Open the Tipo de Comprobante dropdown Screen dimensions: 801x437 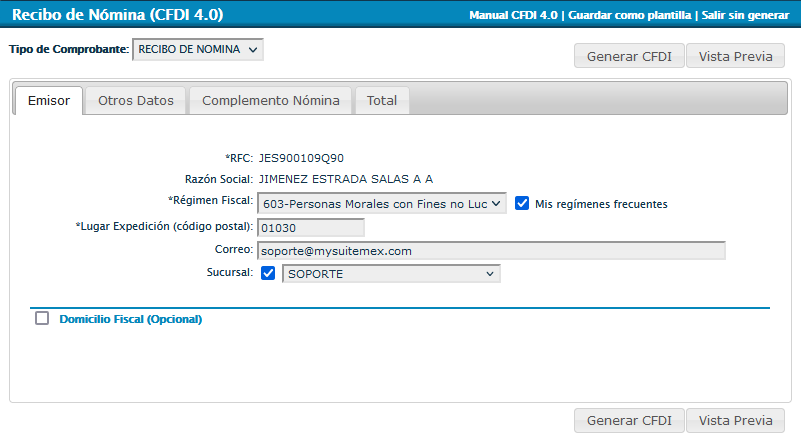[198, 49]
